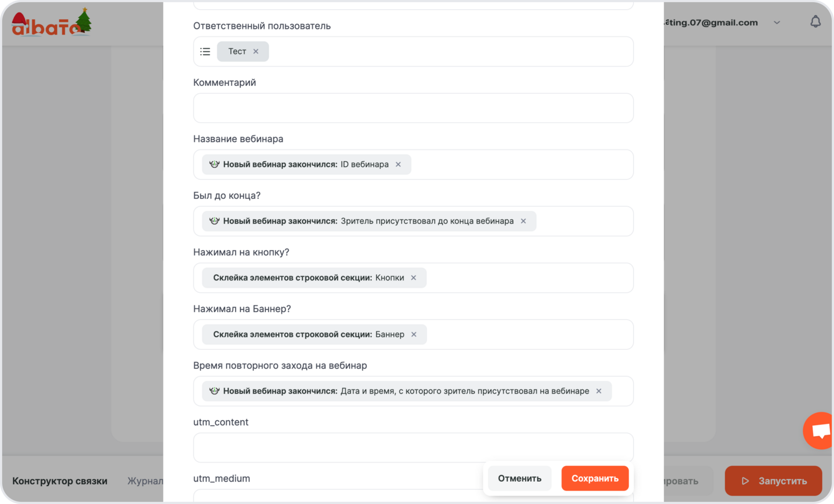Viewport: 834px width, 504px height.
Task: Open the support chat bubble
Action: pos(819,431)
